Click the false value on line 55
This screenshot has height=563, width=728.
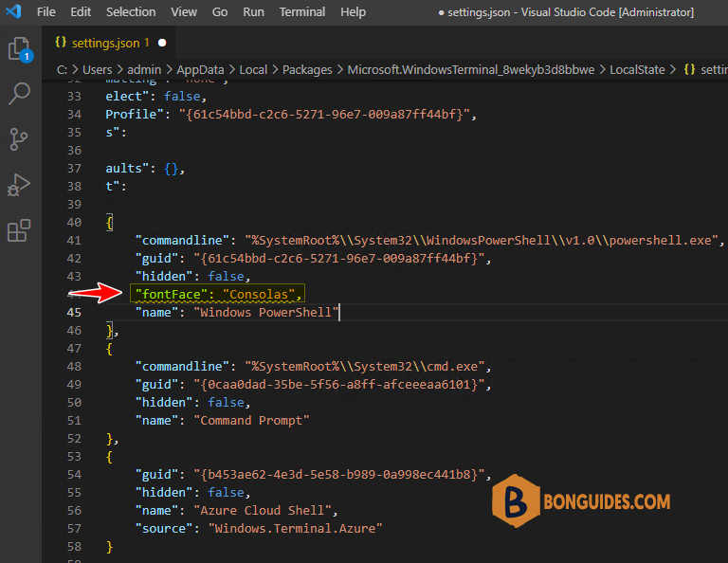[x=226, y=493]
